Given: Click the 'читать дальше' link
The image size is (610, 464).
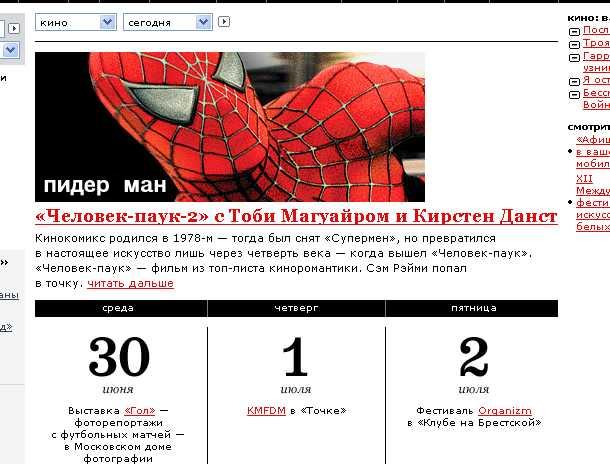Looking at the screenshot, I should (130, 283).
